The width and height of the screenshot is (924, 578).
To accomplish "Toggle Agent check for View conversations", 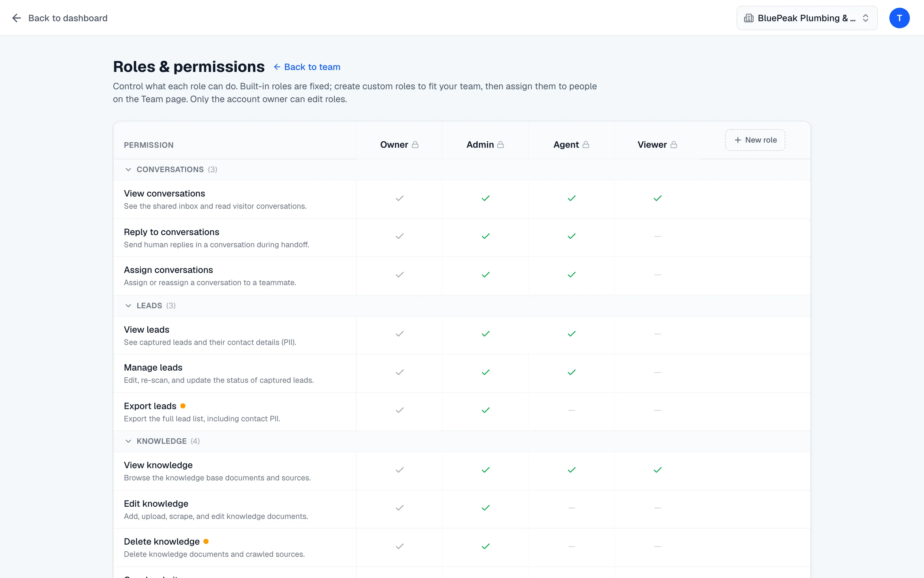I will point(571,198).
